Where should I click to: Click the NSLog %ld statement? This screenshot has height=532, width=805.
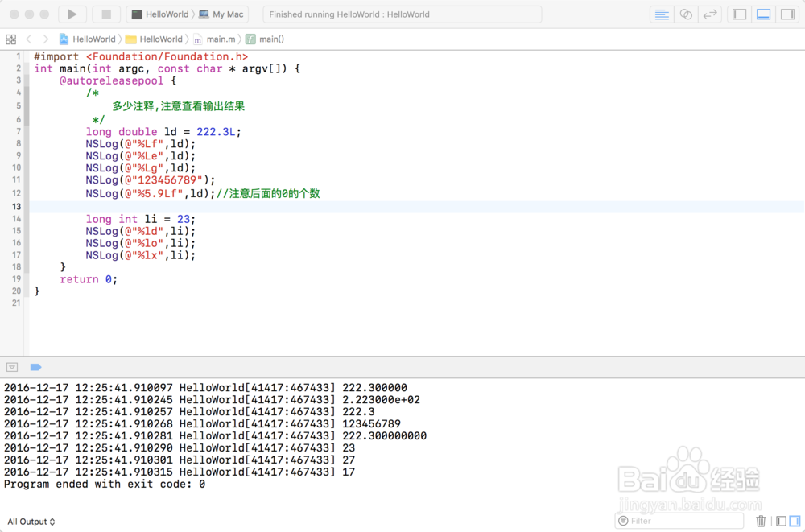click(141, 231)
